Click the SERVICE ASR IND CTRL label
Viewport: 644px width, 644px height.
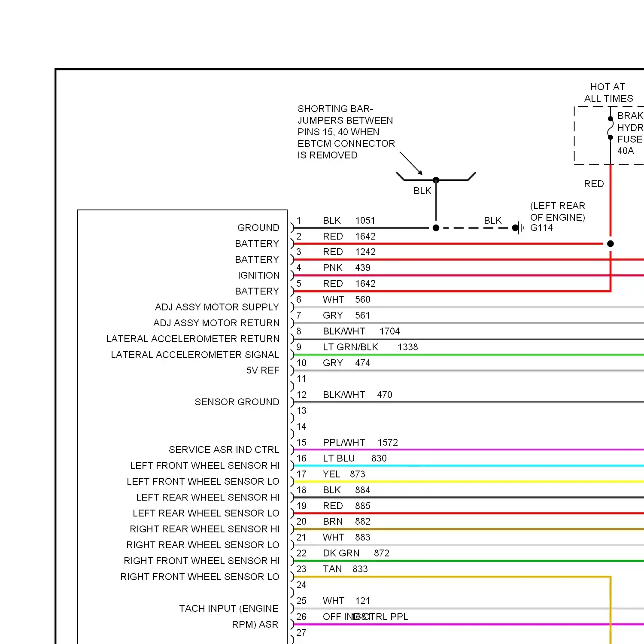tap(224, 450)
